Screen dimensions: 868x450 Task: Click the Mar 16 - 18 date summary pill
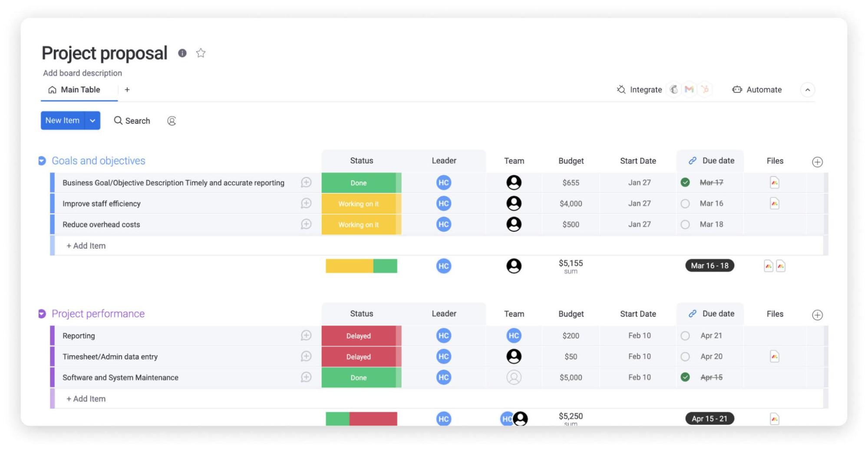click(710, 265)
